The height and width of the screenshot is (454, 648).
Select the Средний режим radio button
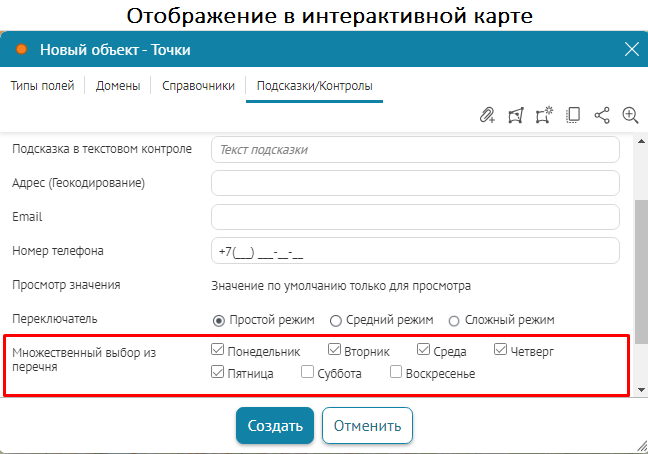click(335, 320)
